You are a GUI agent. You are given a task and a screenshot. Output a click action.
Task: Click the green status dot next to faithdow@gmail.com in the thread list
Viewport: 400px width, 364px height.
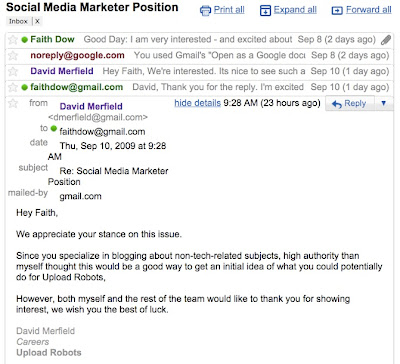[24, 88]
